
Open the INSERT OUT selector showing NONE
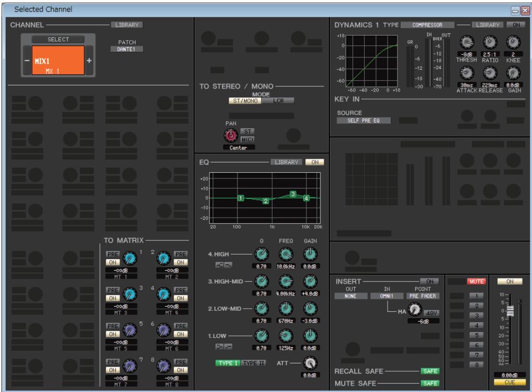point(351,296)
